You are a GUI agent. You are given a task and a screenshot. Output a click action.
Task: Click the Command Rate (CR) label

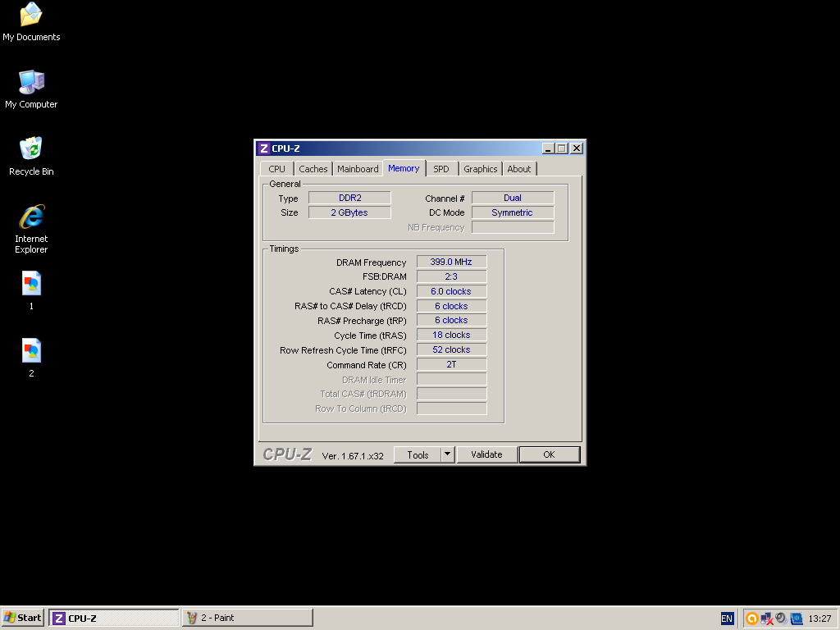click(x=367, y=365)
